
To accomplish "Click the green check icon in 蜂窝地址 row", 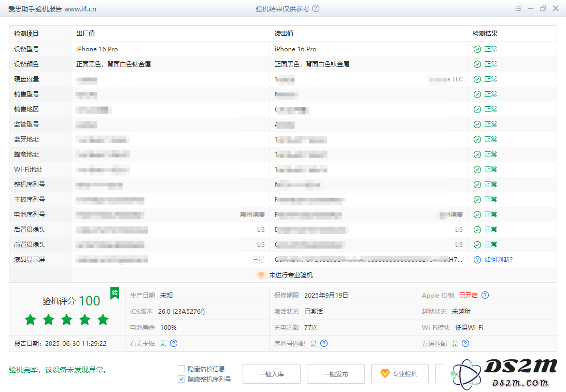I will [x=477, y=155].
